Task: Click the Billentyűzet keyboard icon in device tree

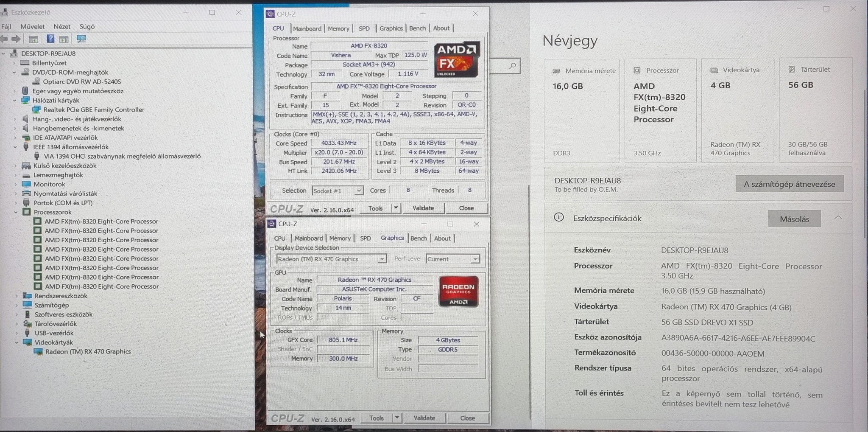Action: point(25,63)
